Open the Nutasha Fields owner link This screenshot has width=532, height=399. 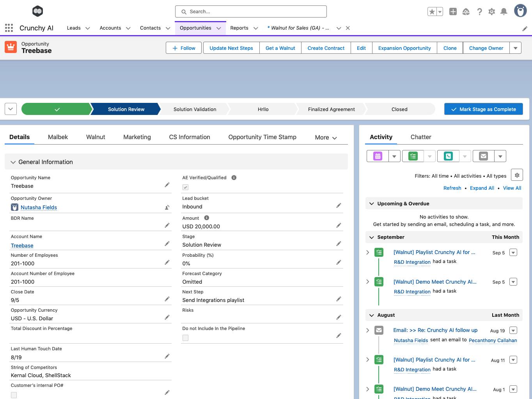pos(39,207)
